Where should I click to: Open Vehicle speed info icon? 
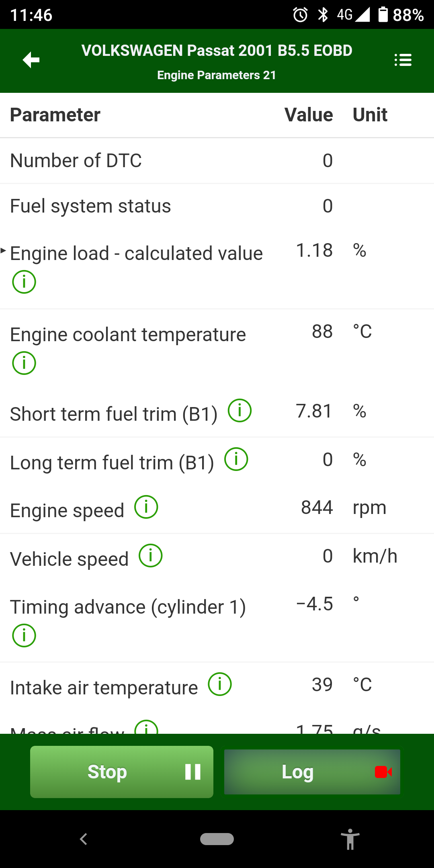pos(150,556)
